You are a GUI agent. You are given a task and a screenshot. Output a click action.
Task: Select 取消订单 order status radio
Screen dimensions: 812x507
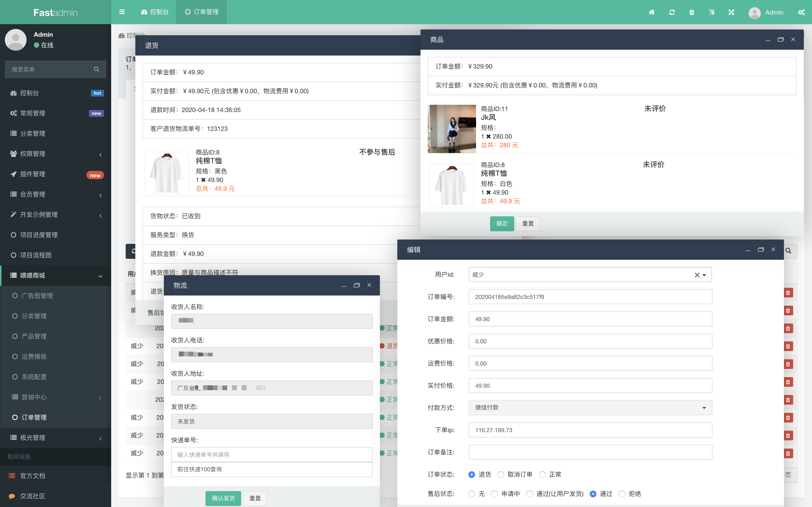pyautogui.click(x=501, y=474)
